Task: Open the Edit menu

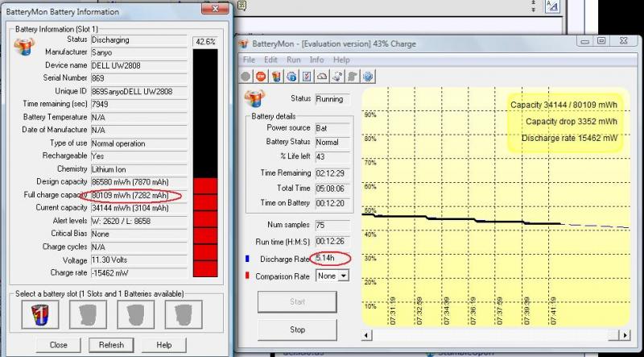Action: 270,60
